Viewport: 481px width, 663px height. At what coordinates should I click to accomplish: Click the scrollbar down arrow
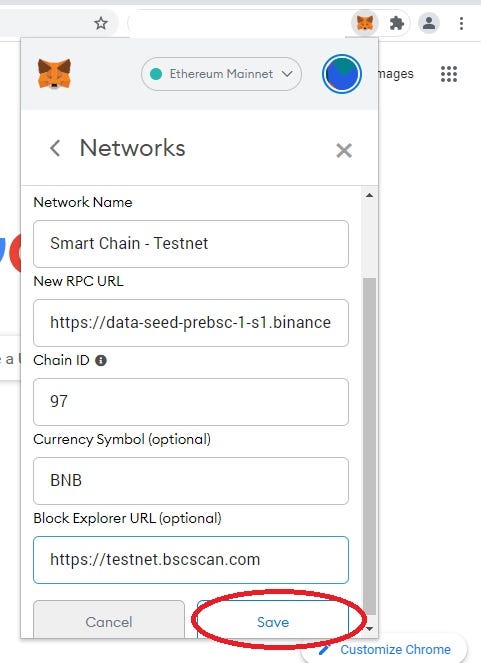369,629
